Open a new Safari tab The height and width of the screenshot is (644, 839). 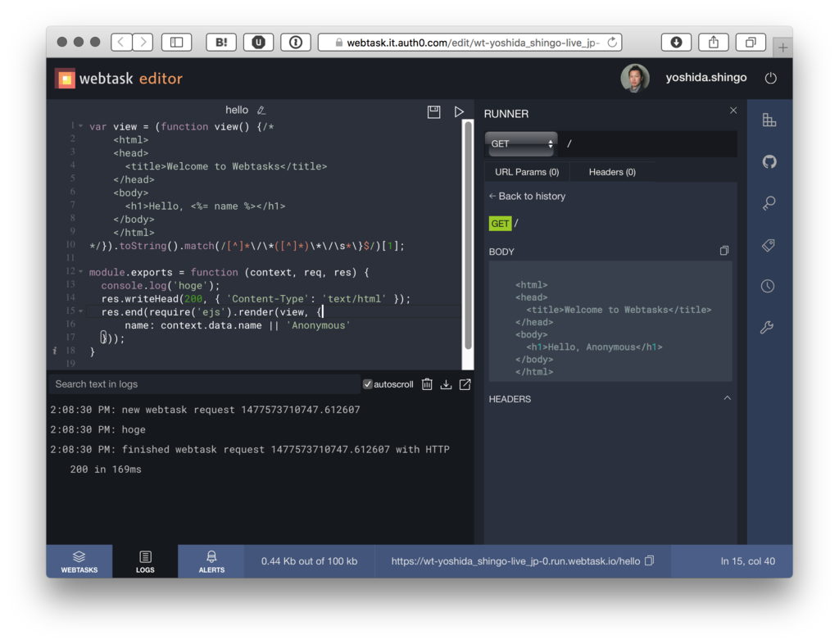coord(782,48)
